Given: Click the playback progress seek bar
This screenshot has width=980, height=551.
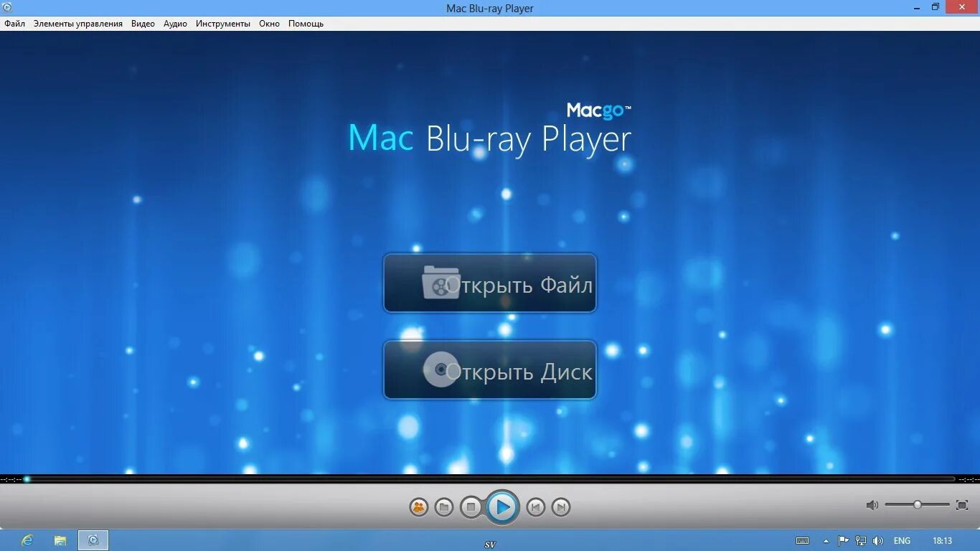Looking at the screenshot, I should pyautogui.click(x=490, y=479).
